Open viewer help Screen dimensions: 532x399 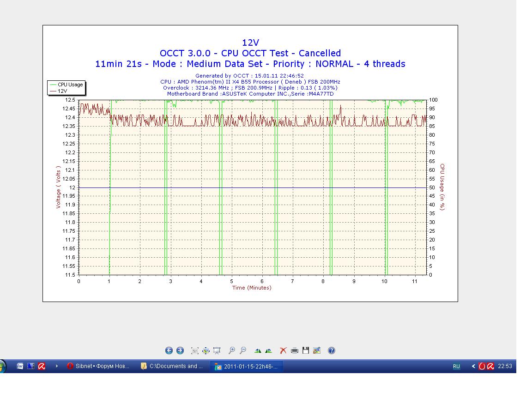[332, 351]
